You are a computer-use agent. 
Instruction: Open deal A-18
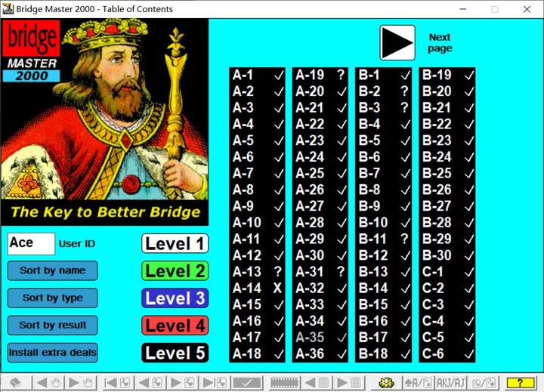click(257, 353)
